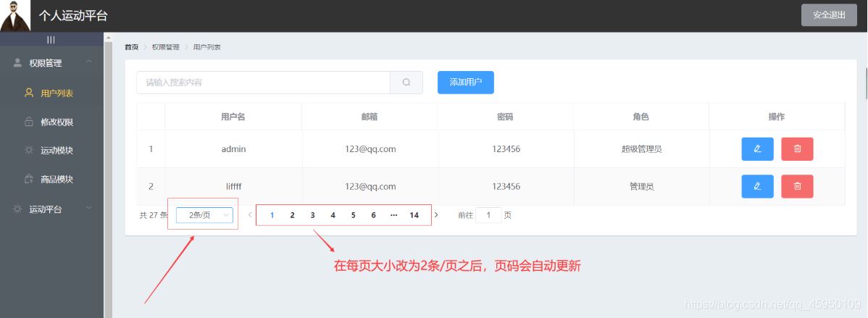
Task: Click the 共 27 条 total count text
Action: (x=154, y=215)
